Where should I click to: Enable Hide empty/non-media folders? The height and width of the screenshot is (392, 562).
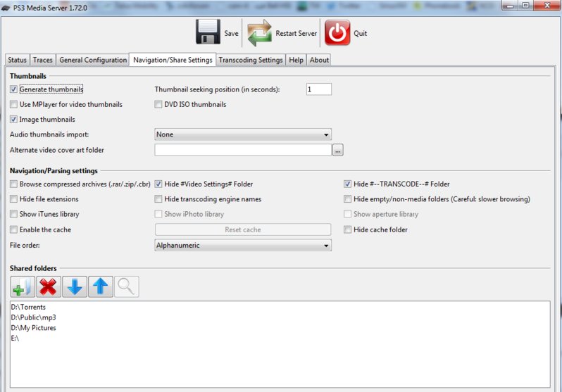(347, 199)
